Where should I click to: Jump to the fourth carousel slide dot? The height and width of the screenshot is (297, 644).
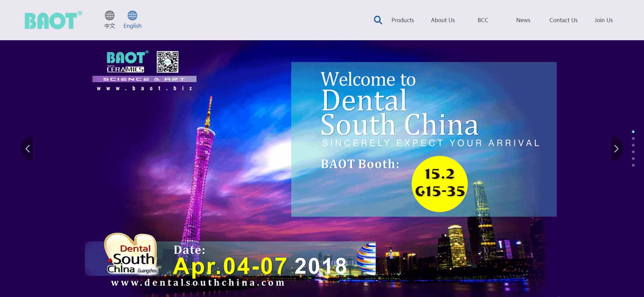pyautogui.click(x=633, y=152)
